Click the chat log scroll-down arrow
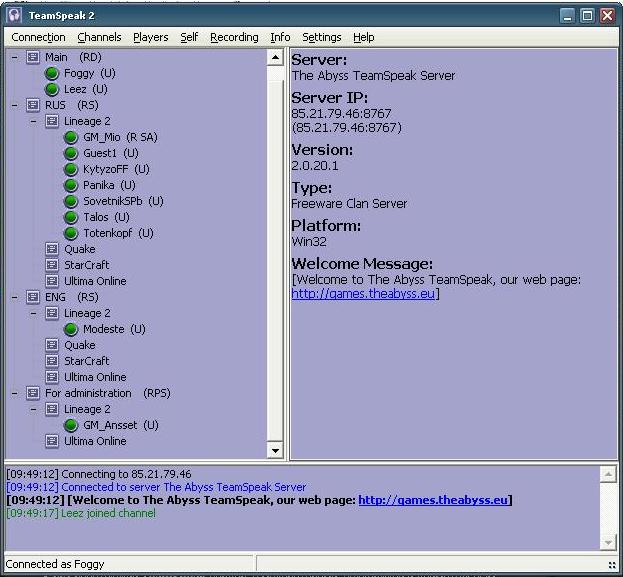623x577 pixels. 608,542
